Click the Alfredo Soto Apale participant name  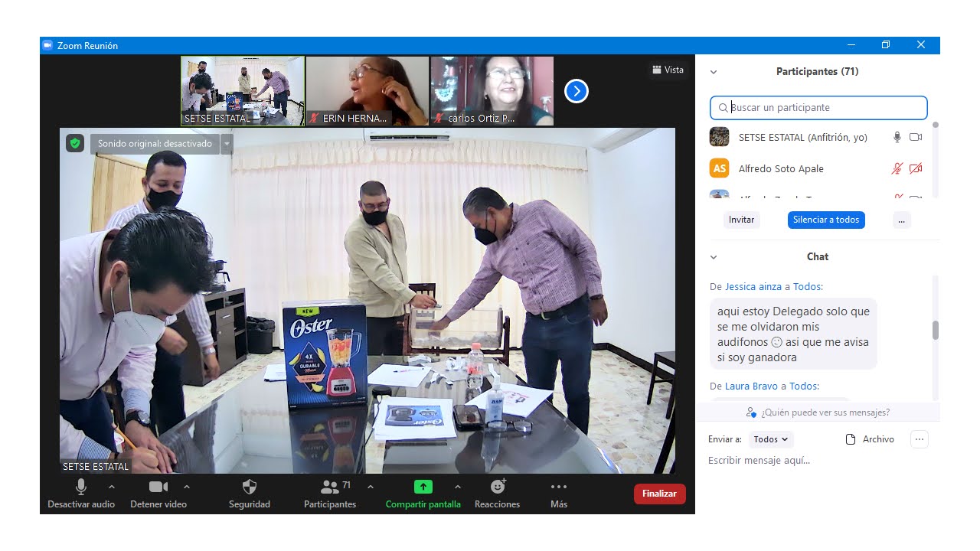coord(781,169)
